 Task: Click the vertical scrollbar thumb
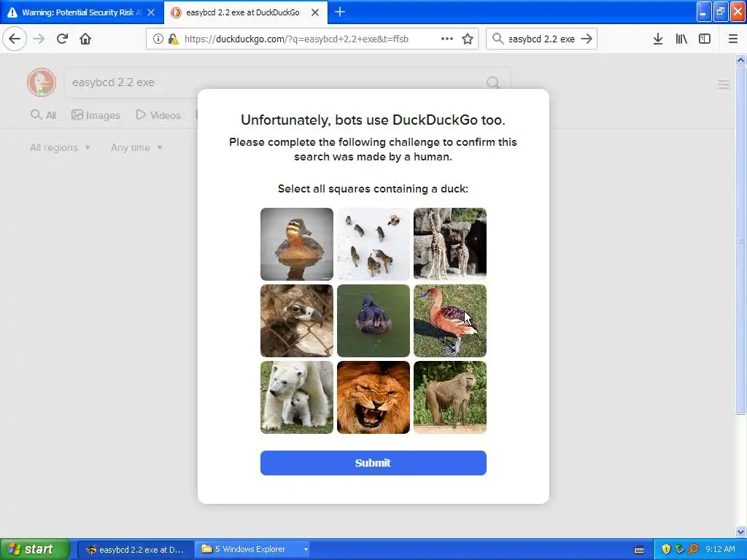tap(740, 240)
